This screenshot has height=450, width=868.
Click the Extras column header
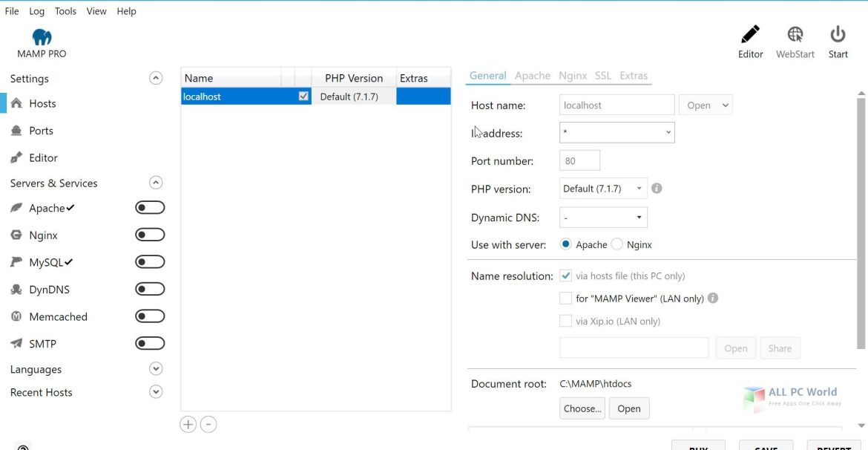(x=424, y=78)
